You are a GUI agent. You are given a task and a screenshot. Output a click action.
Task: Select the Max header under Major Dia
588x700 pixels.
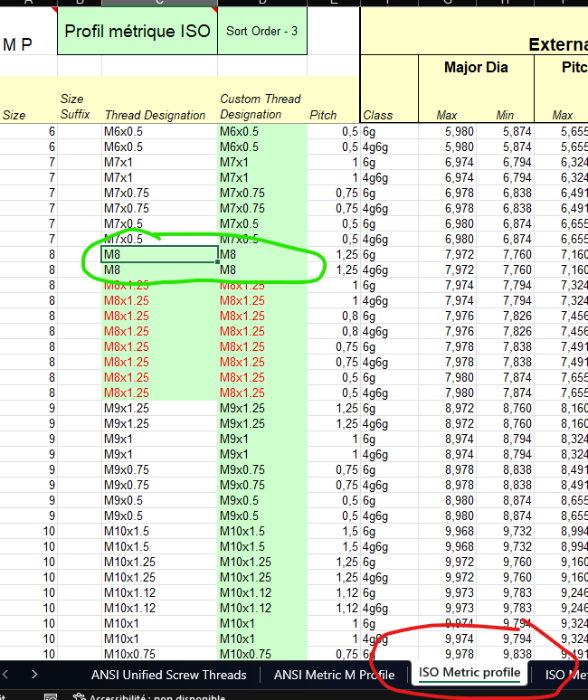point(447,115)
